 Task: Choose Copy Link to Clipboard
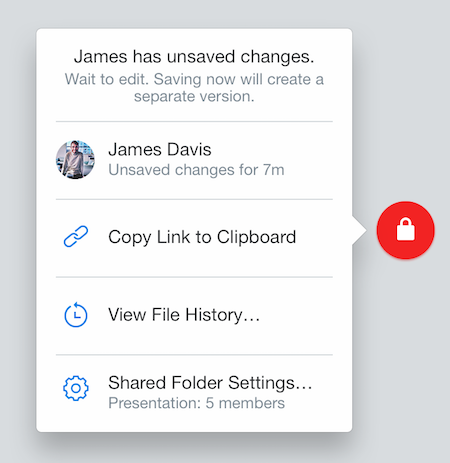194,238
